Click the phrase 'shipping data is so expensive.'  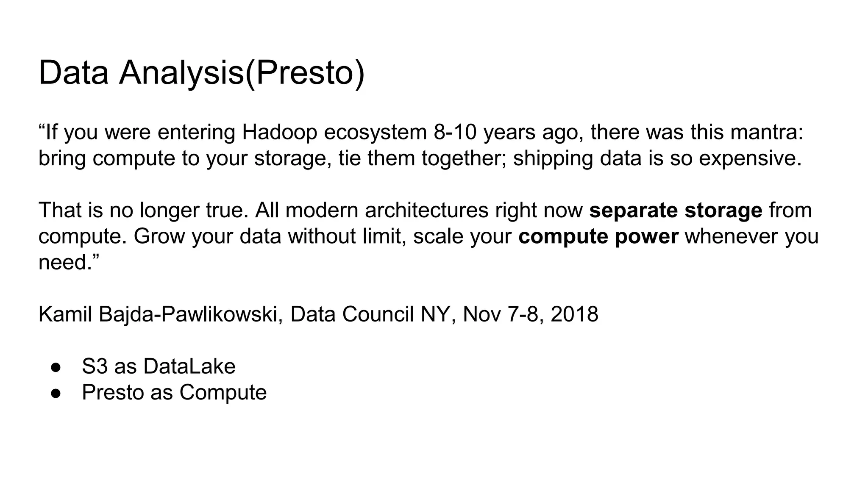pos(657,158)
